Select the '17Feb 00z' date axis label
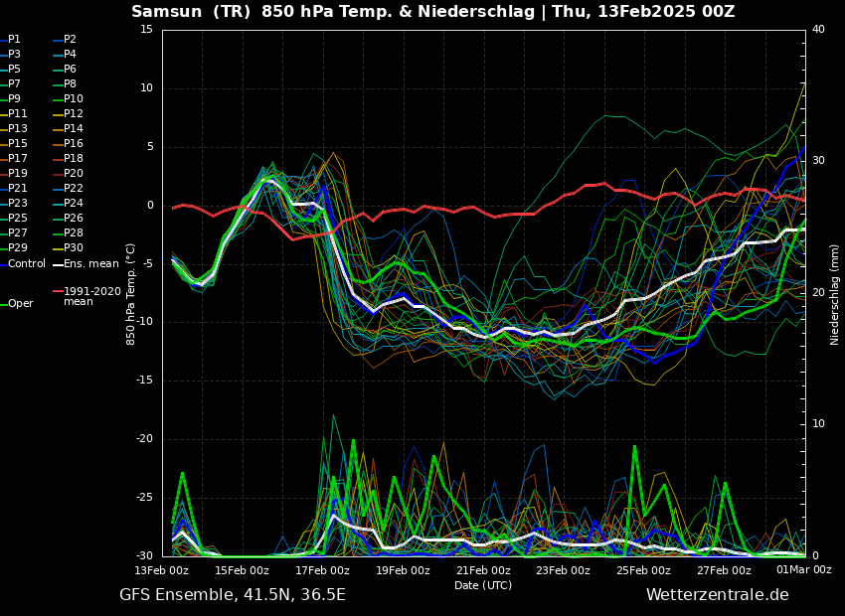The height and width of the screenshot is (616, 845). coord(322,570)
